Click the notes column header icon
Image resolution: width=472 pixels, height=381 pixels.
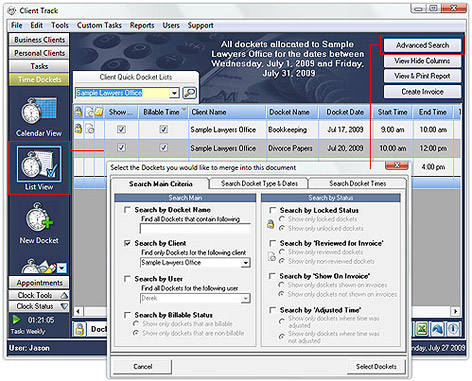[99, 112]
